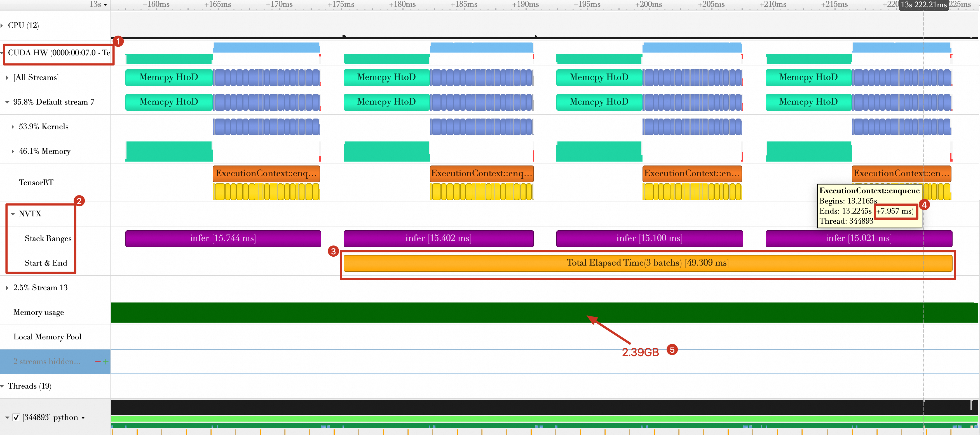Screen dimensions: 980x435
Task: Collapse the CUDA HW device row
Action: tap(2, 53)
